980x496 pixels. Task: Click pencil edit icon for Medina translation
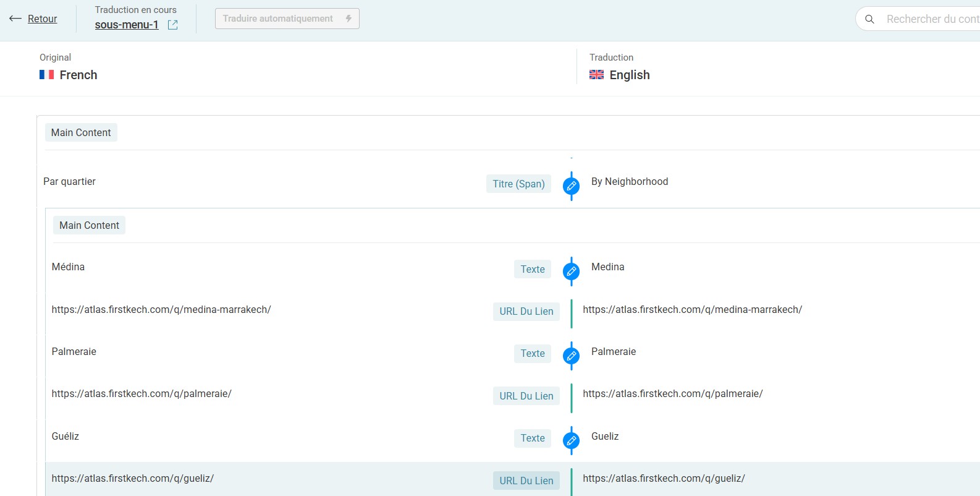pos(572,271)
